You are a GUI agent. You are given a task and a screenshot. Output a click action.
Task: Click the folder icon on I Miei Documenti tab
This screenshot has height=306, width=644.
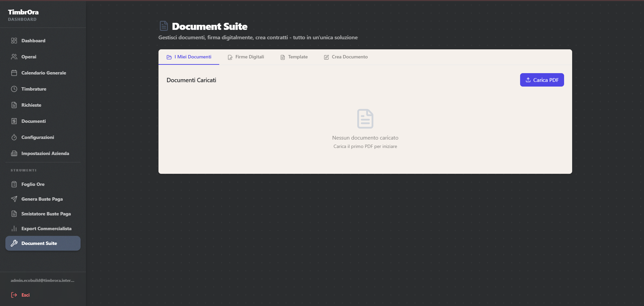coord(169,57)
